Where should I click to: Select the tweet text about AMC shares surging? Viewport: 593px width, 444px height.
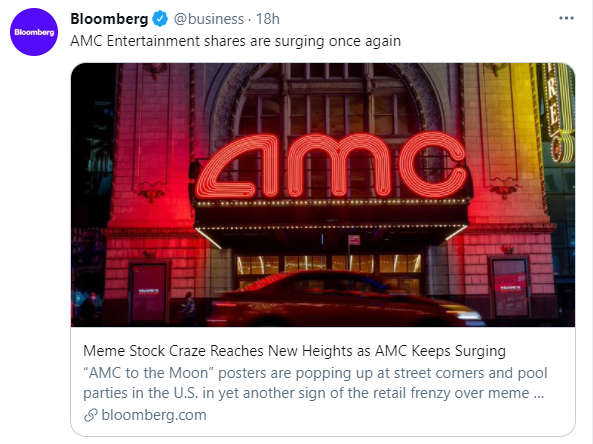point(235,41)
